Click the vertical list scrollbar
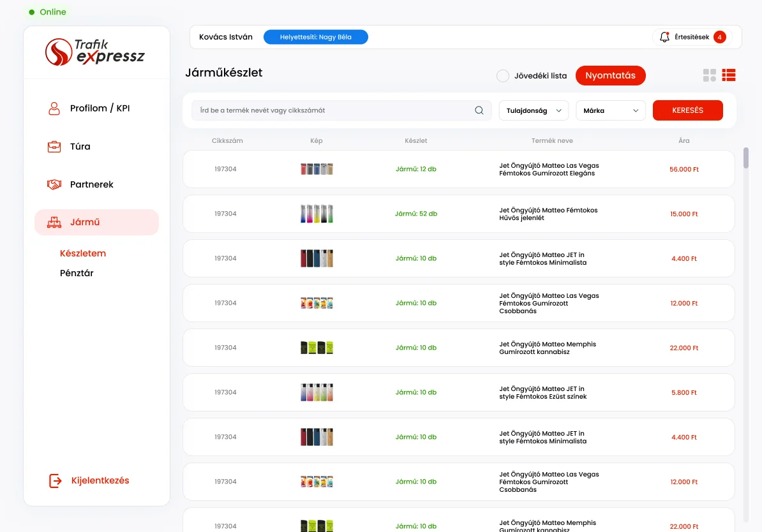Screen dimensions: 762x532 point(746,158)
